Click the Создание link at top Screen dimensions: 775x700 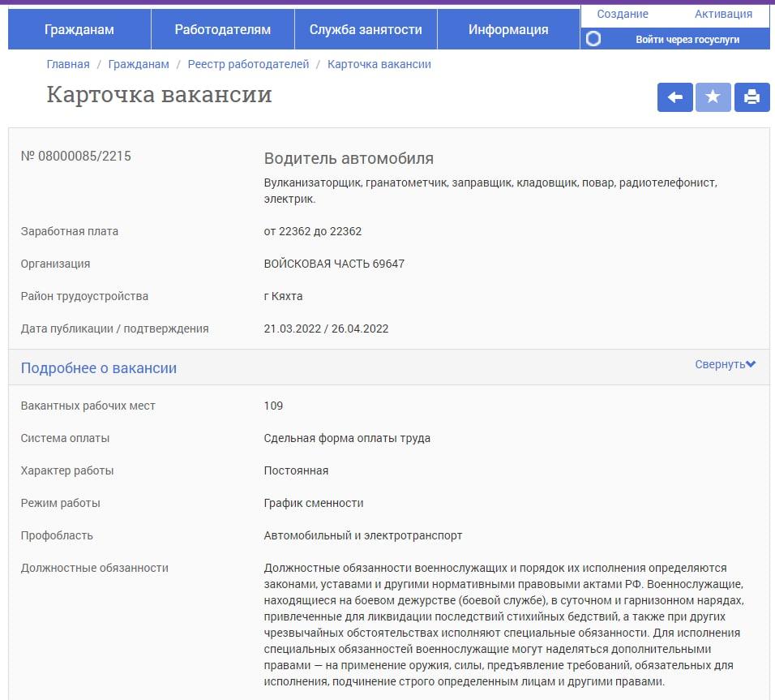pyautogui.click(x=622, y=13)
